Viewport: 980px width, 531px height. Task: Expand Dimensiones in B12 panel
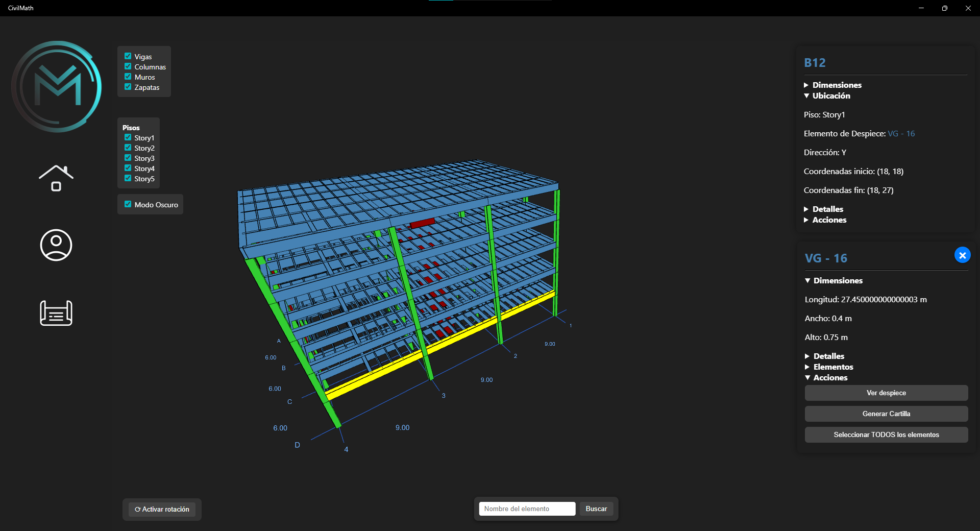coord(832,85)
